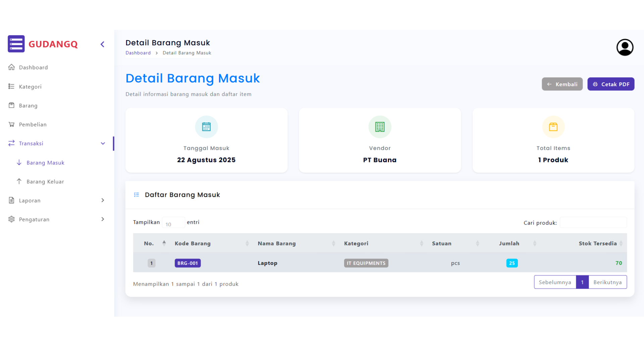The height and width of the screenshot is (362, 644).
Task: Sort by the No. column arrows
Action: pos(164,243)
